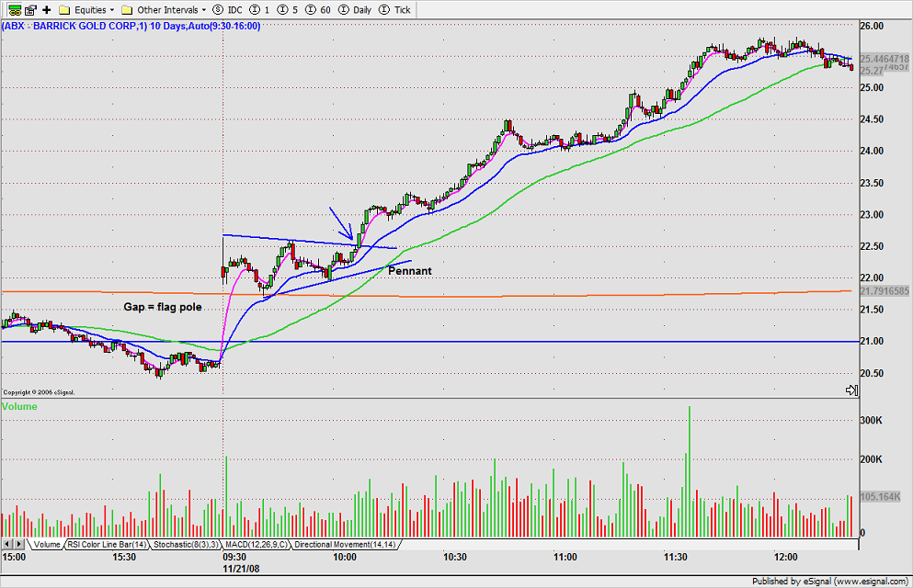Click the ABX Barrick Gold Corp chart title

pyautogui.click(x=131, y=26)
